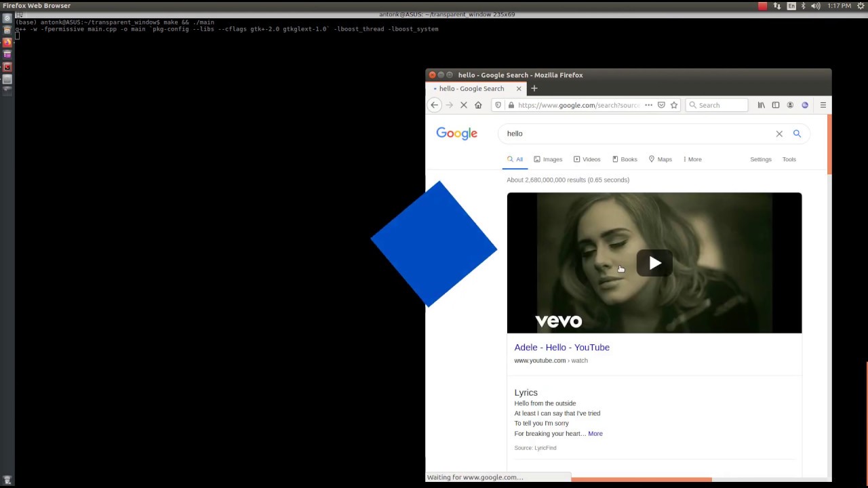
Task: Expand the More search categories menu
Action: coord(692,159)
